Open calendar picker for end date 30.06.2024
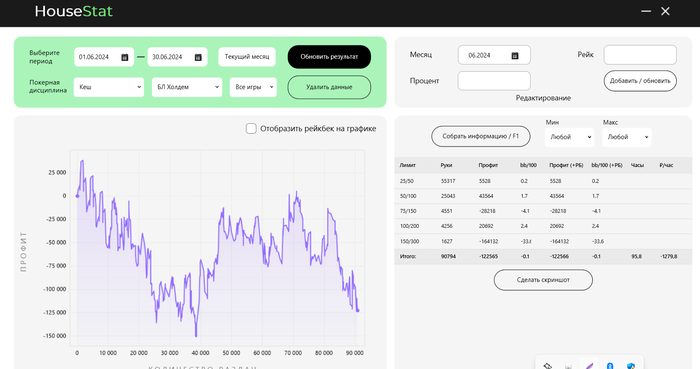 point(198,57)
